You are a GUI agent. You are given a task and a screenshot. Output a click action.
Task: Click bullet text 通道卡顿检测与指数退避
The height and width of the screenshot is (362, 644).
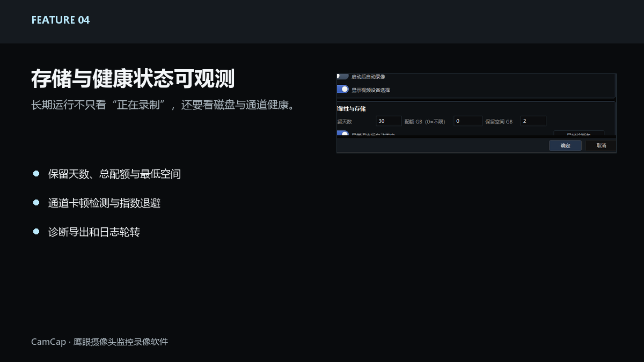tap(104, 203)
